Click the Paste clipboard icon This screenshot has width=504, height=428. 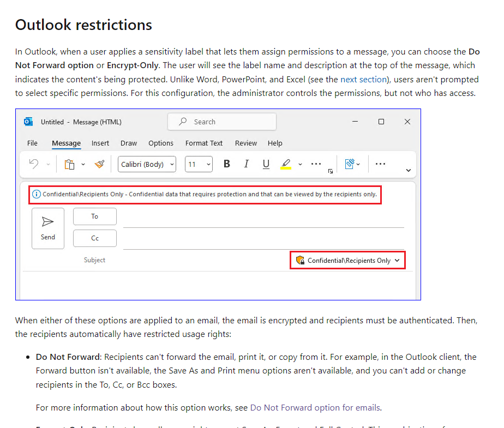point(69,164)
